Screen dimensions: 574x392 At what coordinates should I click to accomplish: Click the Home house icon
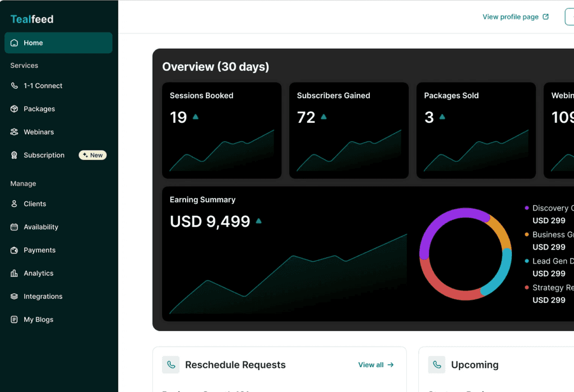click(x=14, y=43)
